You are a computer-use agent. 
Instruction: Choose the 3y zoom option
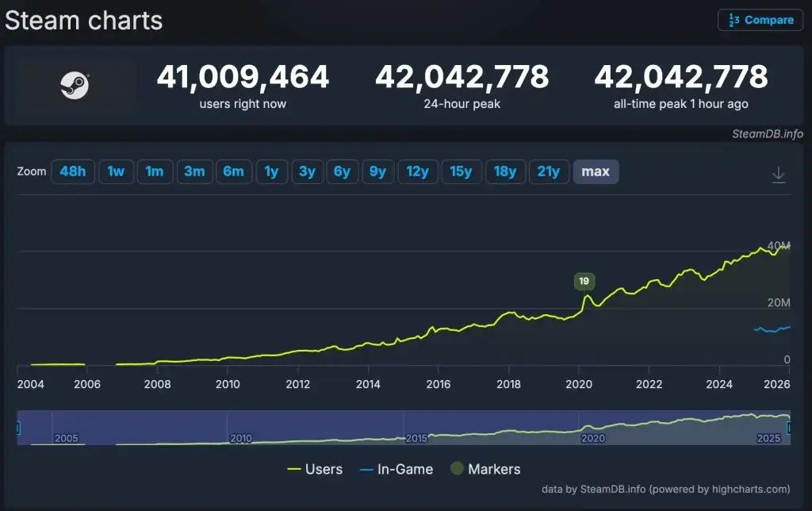(x=307, y=171)
